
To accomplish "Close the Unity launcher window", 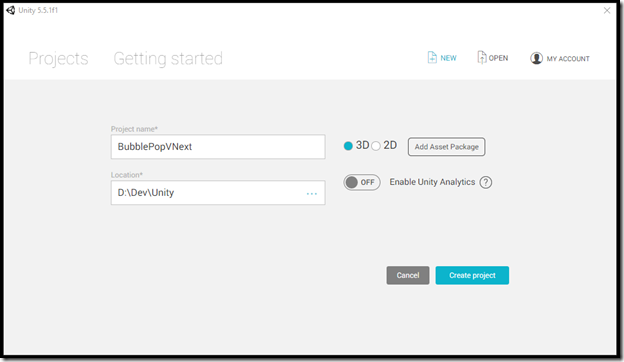I will click(607, 11).
